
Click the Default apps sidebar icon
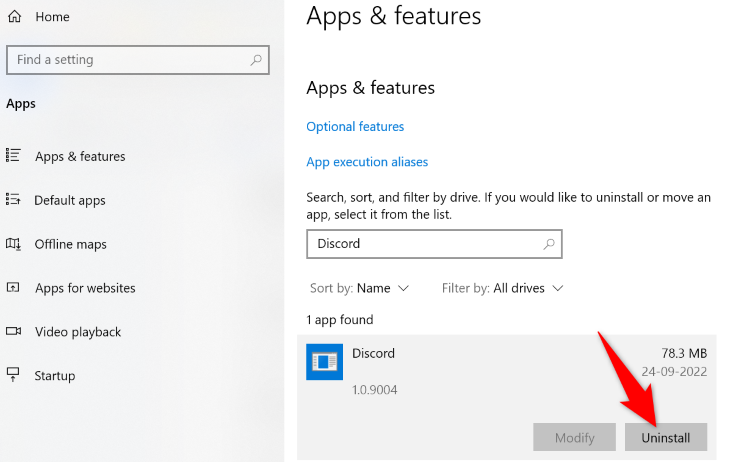pos(14,200)
